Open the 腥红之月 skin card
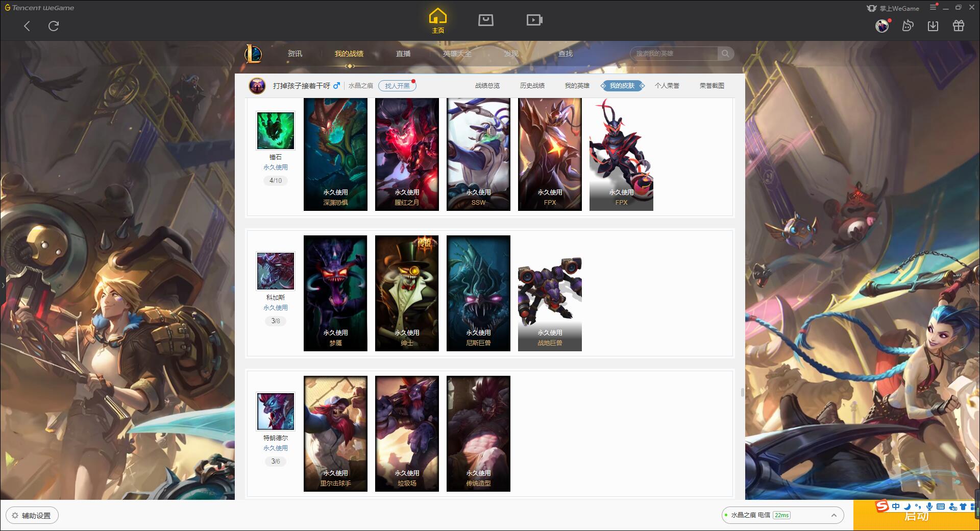 407,154
